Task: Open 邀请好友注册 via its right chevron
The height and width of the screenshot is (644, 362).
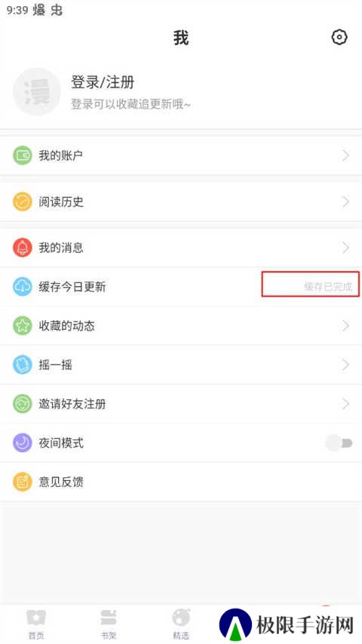Action: tap(346, 404)
